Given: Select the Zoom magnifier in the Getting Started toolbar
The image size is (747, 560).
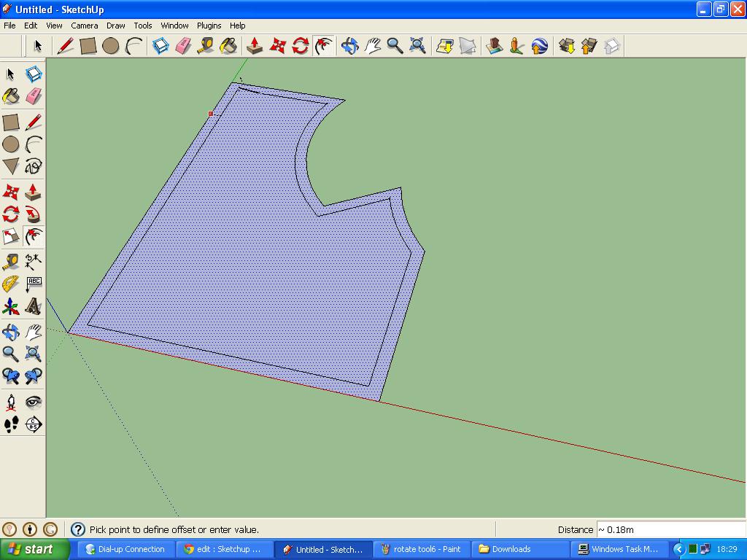Looking at the screenshot, I should point(395,46).
